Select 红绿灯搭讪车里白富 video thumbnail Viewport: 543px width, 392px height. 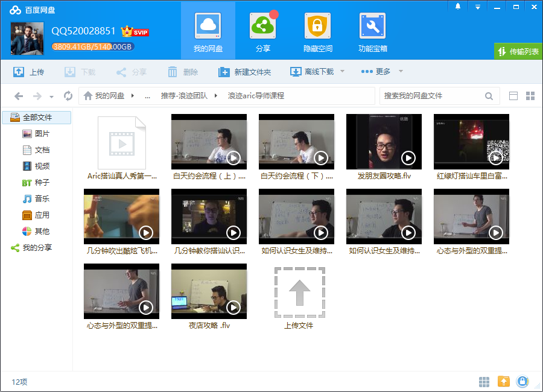click(x=471, y=142)
